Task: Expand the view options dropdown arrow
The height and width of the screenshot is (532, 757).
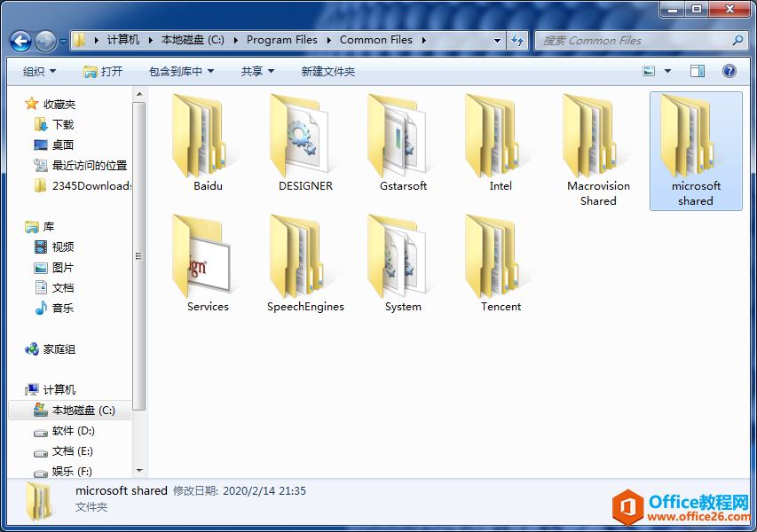Action: pyautogui.click(x=667, y=72)
